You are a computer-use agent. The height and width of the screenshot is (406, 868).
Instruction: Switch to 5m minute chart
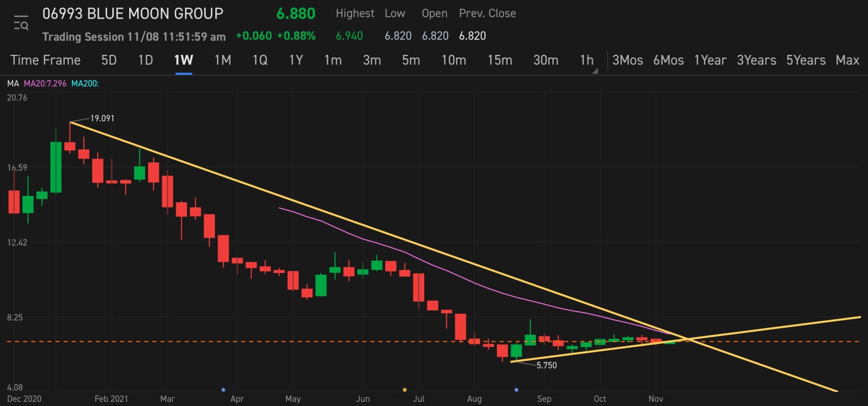[x=411, y=60]
